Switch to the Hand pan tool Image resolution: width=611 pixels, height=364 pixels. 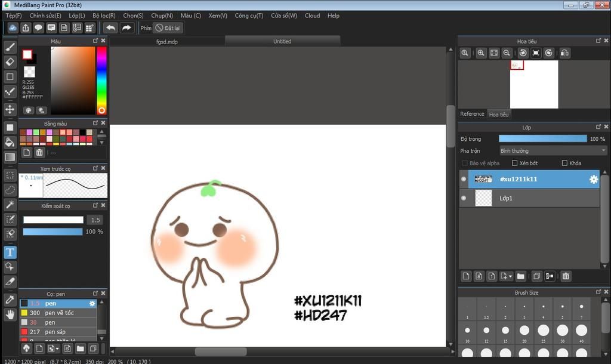coord(10,314)
